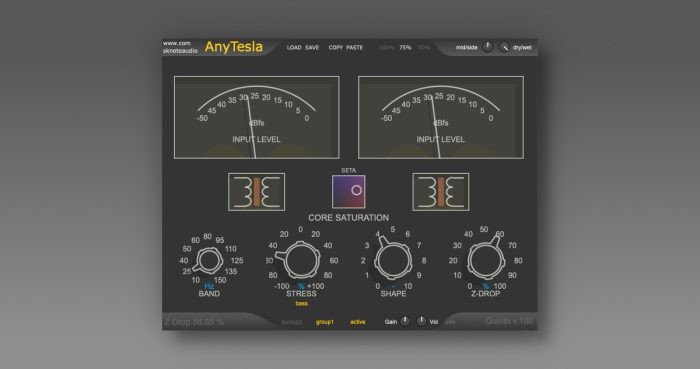Click the 90 mark on Z-DROP dial
Viewport: 700px width, 369px height.
pos(512,275)
